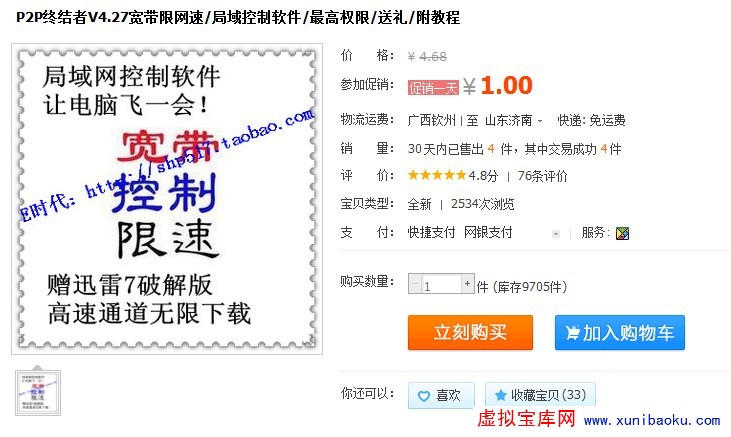Click the five-star rating icons

(x=437, y=175)
